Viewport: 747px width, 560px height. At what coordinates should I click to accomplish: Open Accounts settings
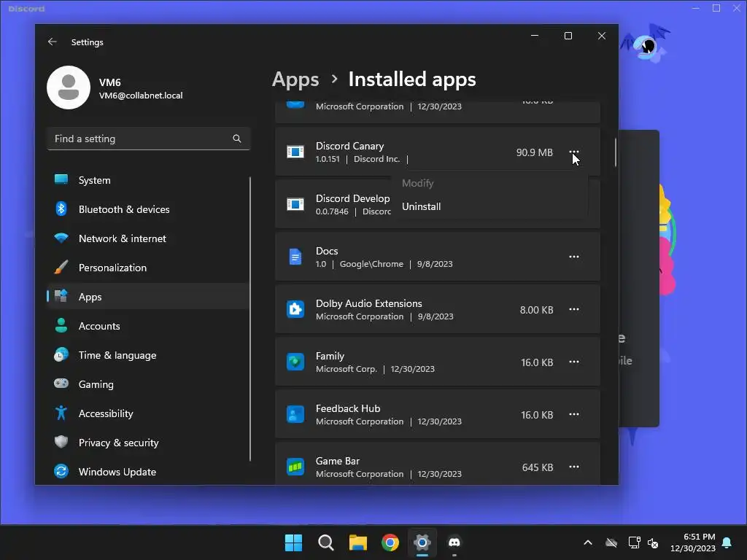tap(149, 326)
